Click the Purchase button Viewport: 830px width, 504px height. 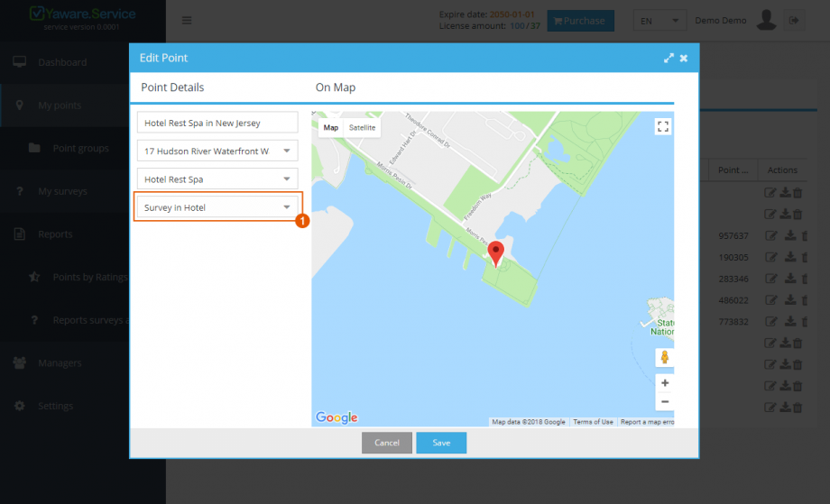[x=581, y=21]
